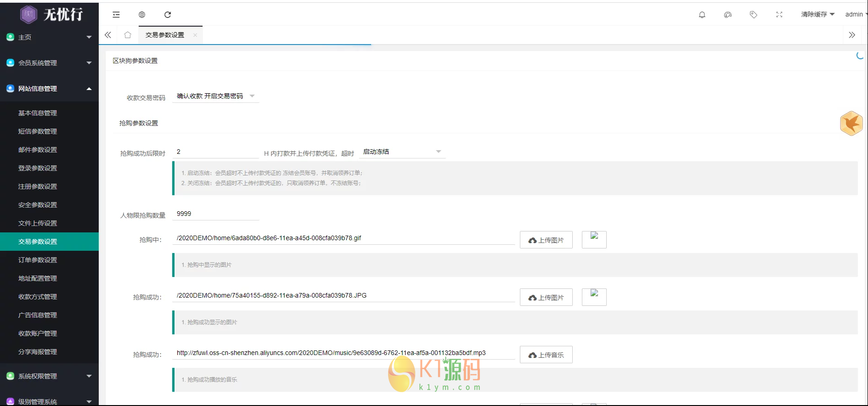This screenshot has height=406, width=868.
Task: Click the refresh icon in the top bar
Action: [168, 15]
